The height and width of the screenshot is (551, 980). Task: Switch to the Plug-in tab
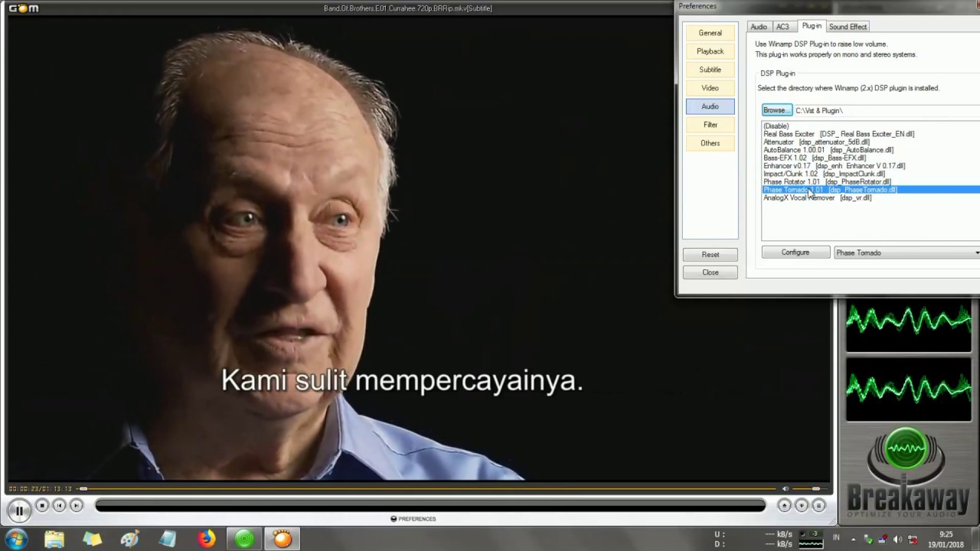812,26
